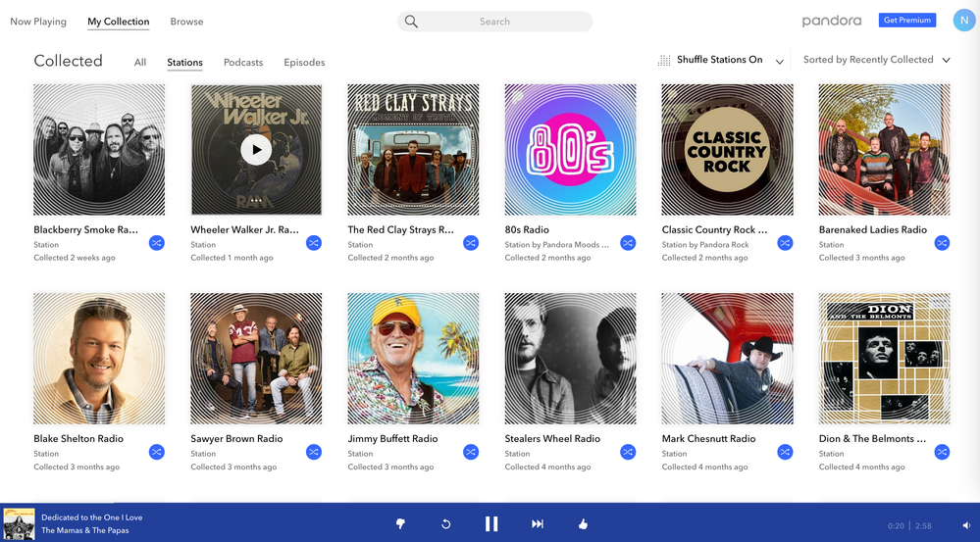Give thumbs up to current song
This screenshot has height=542, width=980.
[x=583, y=524]
